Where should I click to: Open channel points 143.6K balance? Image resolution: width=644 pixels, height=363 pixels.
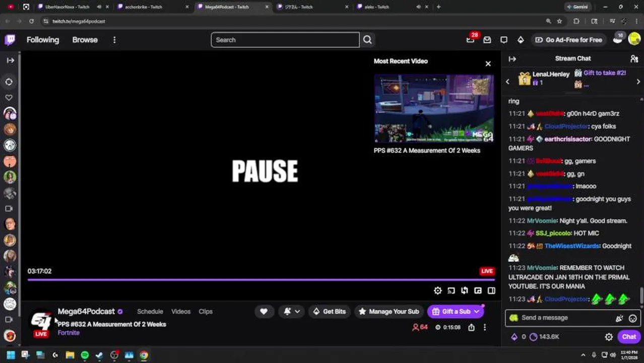[x=544, y=337]
